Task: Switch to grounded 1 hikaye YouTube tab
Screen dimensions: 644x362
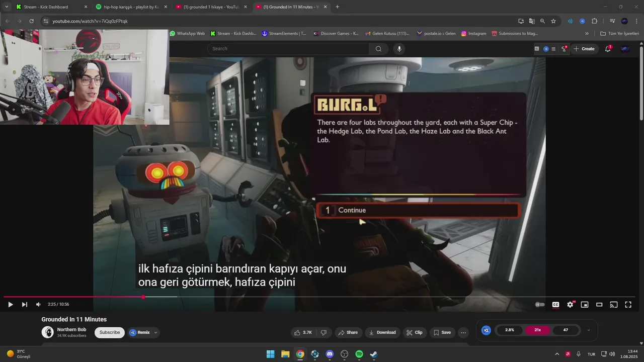Action: 211,7
